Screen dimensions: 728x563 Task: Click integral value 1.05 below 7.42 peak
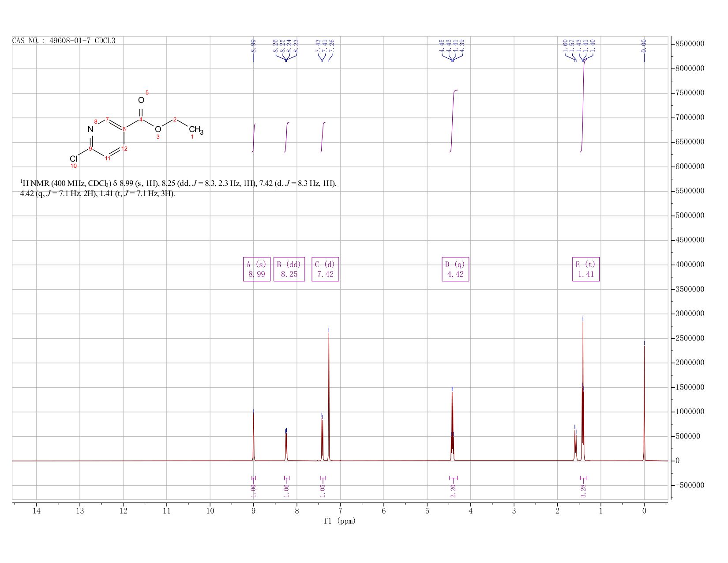point(323,491)
